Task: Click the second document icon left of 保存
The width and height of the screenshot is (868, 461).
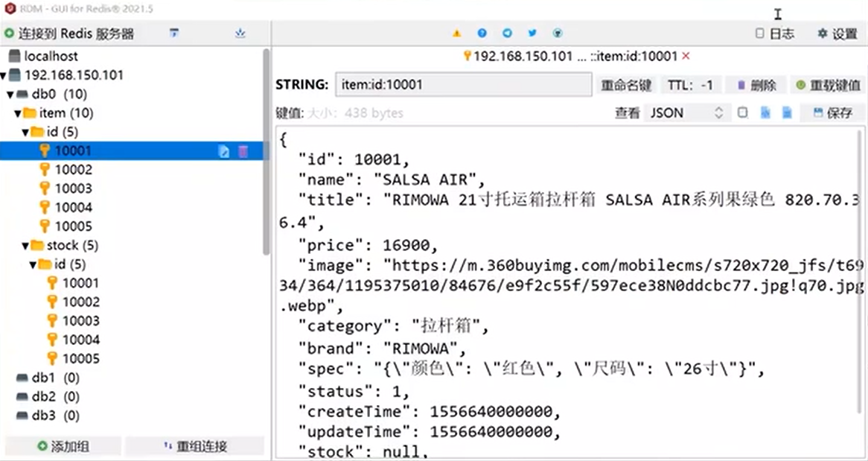Action: (787, 113)
